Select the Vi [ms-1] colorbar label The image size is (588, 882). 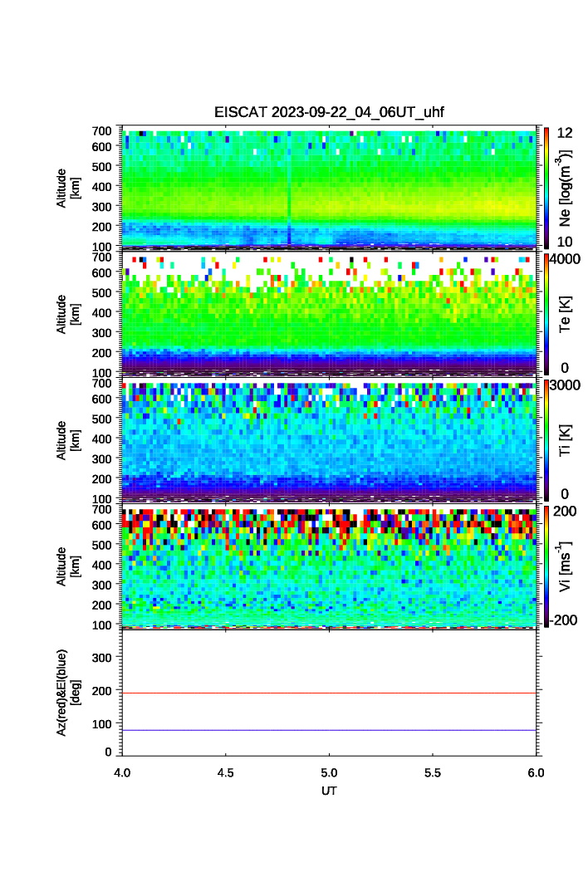[x=566, y=566]
